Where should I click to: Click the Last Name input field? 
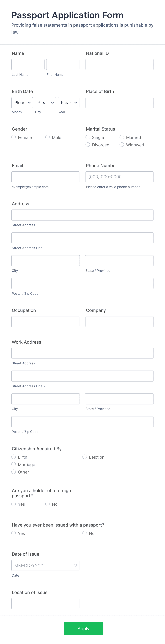[28, 64]
